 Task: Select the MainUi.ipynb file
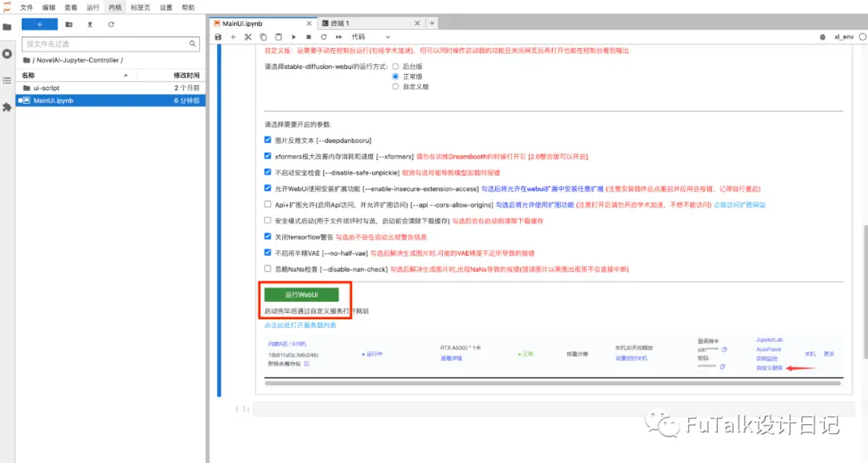(111, 100)
